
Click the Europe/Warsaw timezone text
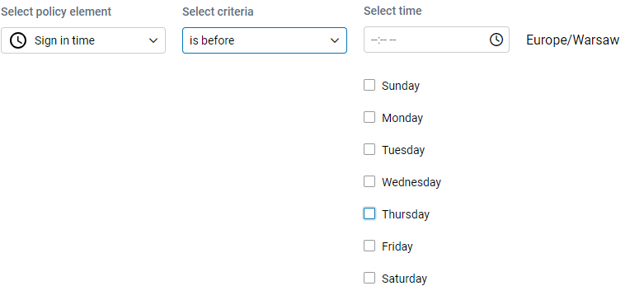pyautogui.click(x=572, y=40)
